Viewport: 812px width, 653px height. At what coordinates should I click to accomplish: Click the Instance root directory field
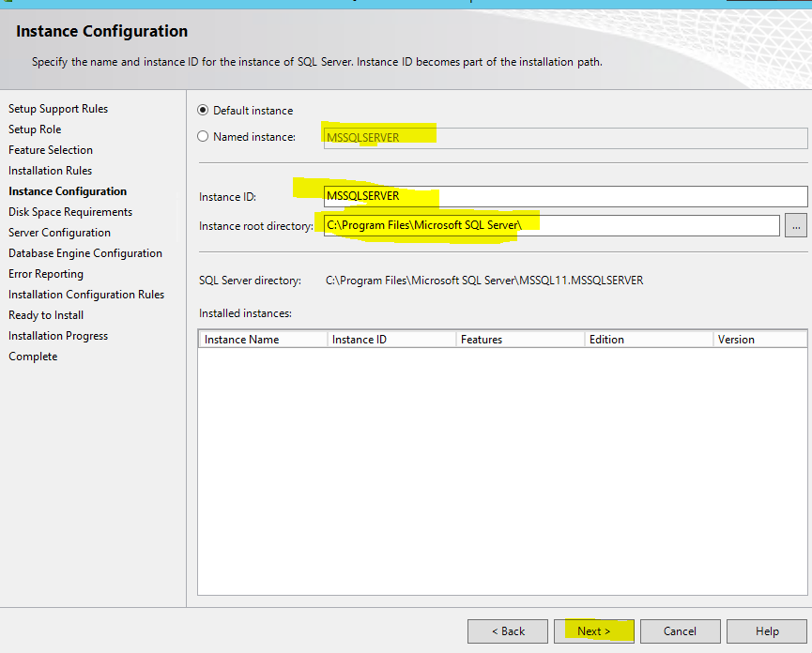(552, 225)
